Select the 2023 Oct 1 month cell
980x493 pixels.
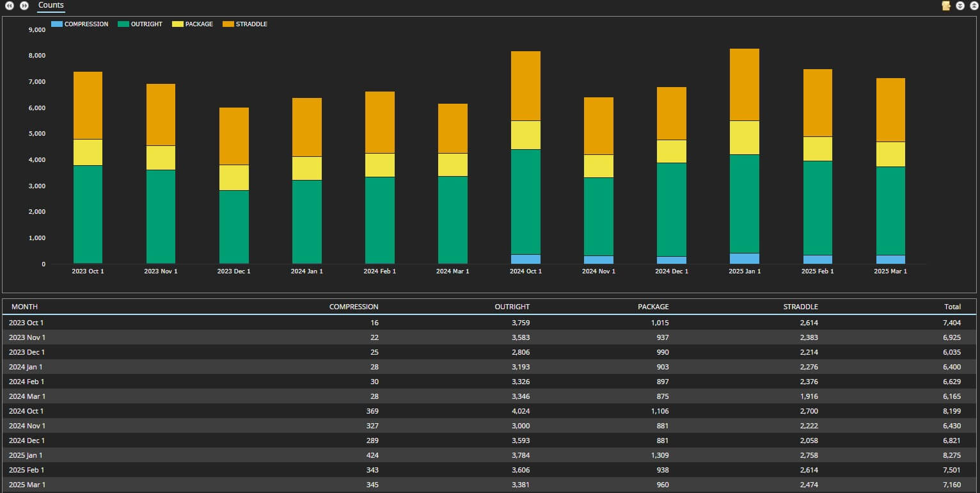click(x=26, y=323)
